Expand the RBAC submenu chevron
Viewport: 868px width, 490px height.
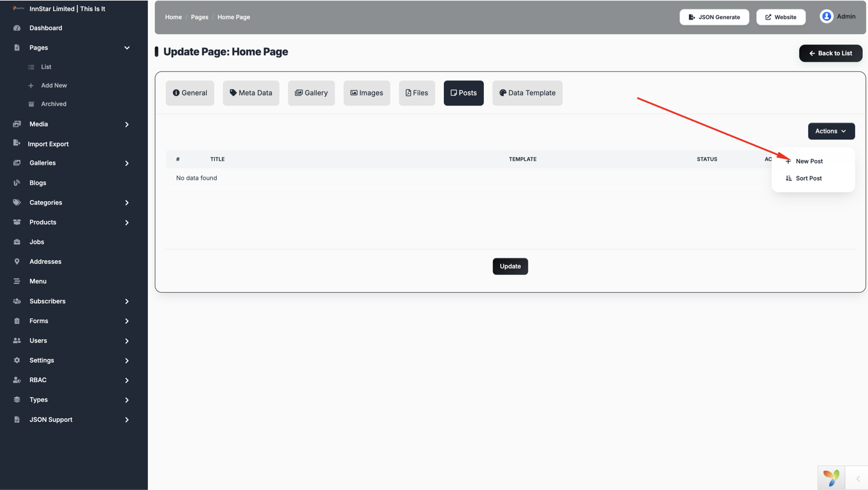(x=127, y=380)
